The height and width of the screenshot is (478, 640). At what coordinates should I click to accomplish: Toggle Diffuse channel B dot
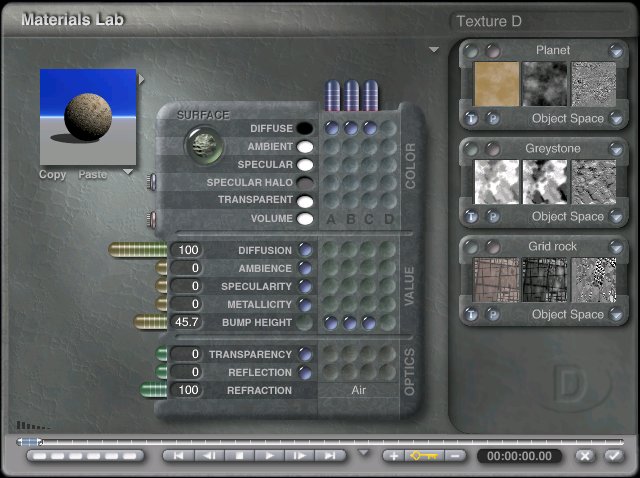351,128
